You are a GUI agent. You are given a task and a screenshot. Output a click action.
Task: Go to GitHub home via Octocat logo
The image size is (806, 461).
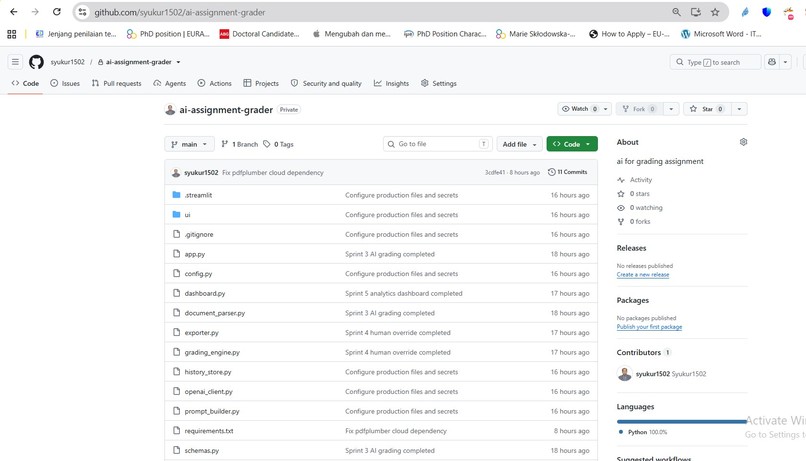(x=36, y=62)
